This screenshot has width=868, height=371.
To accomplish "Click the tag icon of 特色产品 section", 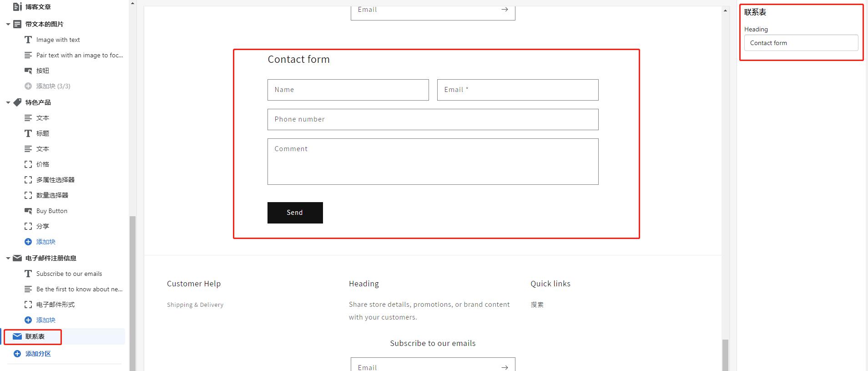I will pyautogui.click(x=17, y=102).
